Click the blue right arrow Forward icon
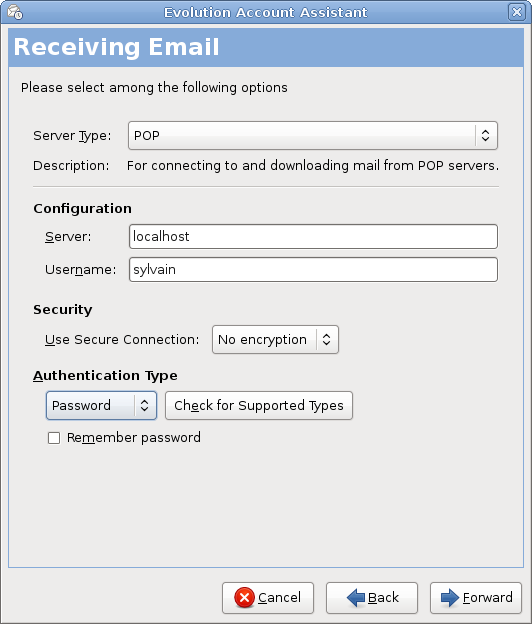The width and height of the screenshot is (532, 624). (450, 597)
